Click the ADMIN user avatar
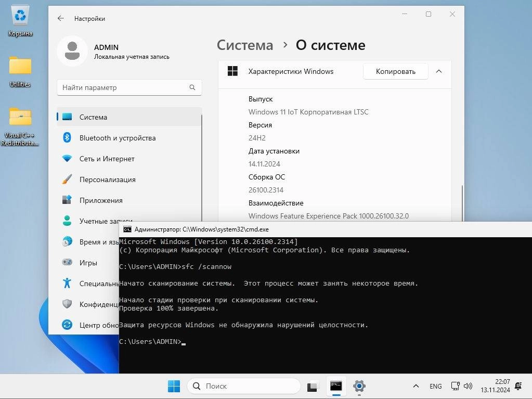The height and width of the screenshot is (399, 532). [72, 51]
